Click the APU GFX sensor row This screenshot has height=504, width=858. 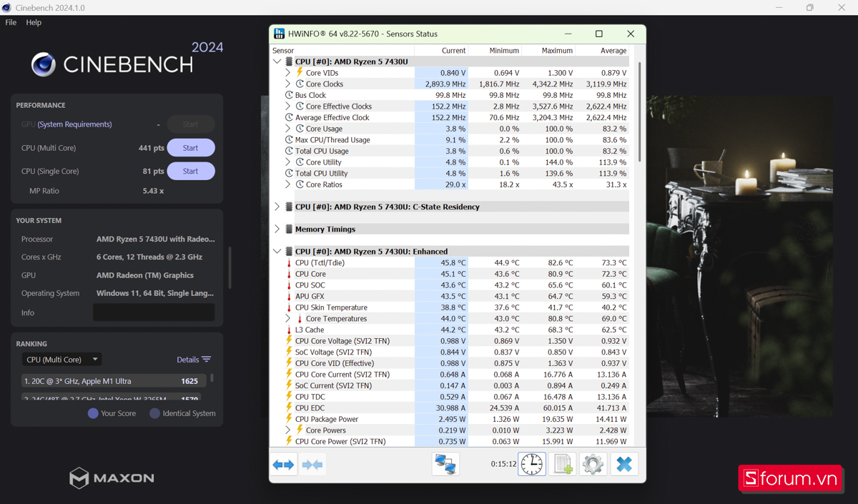(x=450, y=296)
